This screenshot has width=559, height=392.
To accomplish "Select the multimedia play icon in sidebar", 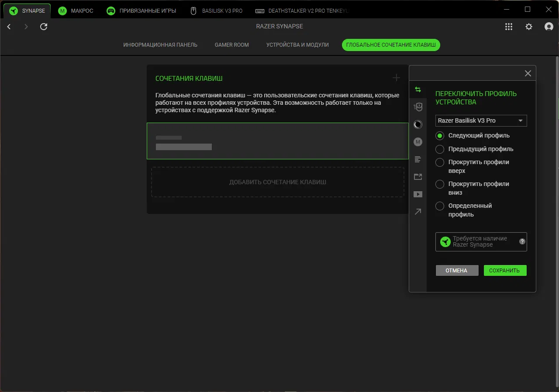I will point(418,194).
